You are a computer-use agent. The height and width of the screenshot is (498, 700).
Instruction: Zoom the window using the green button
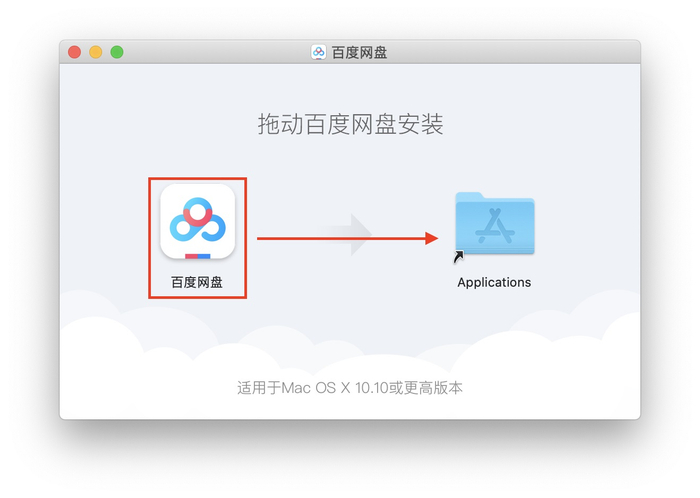[x=117, y=52]
